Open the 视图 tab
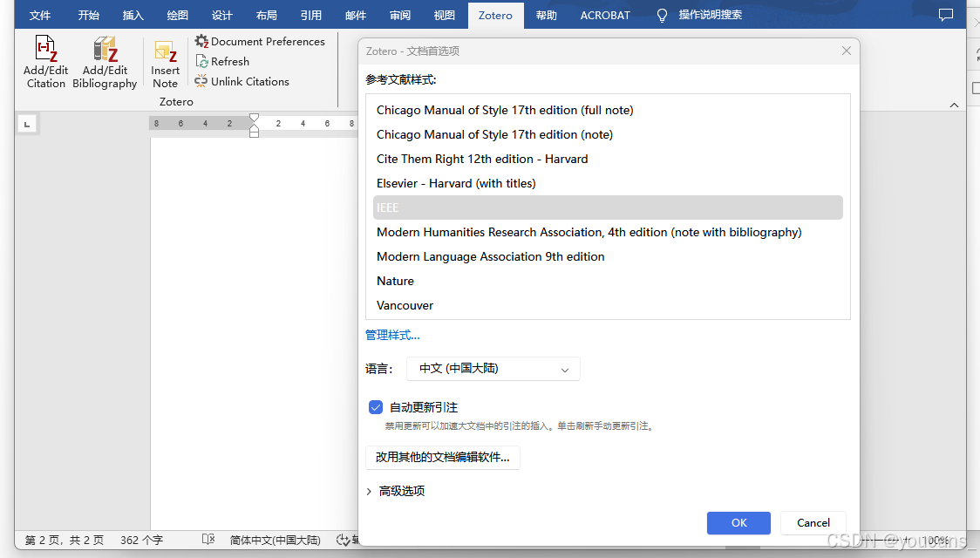980x558 pixels. 445,15
